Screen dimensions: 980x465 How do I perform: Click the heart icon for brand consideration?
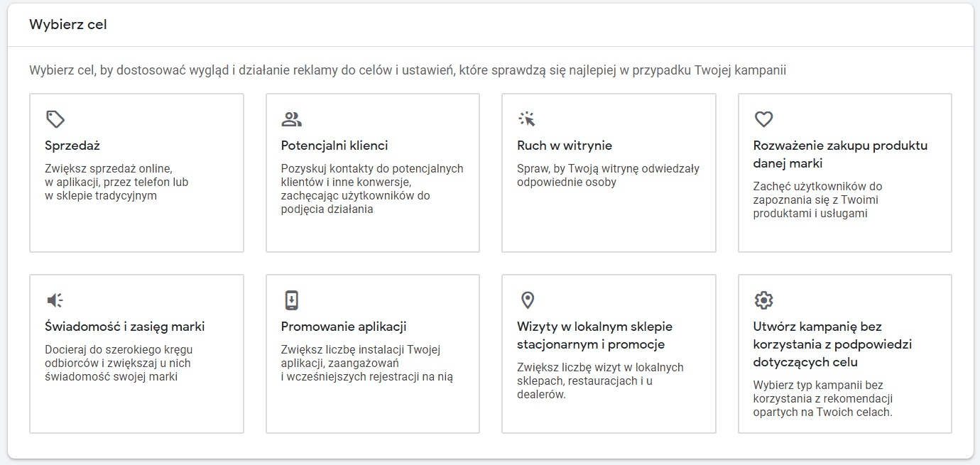coord(763,119)
